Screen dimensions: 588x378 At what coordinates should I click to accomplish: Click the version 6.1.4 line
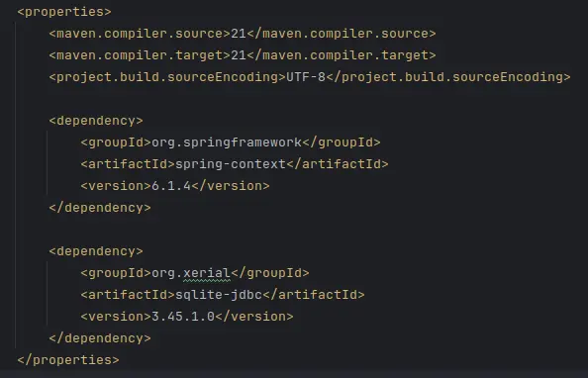(175, 186)
